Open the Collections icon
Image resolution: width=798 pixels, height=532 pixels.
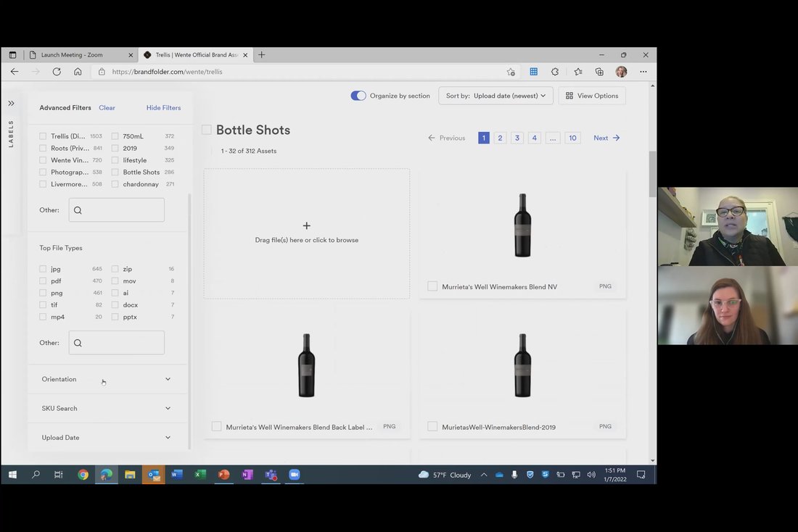[599, 72]
